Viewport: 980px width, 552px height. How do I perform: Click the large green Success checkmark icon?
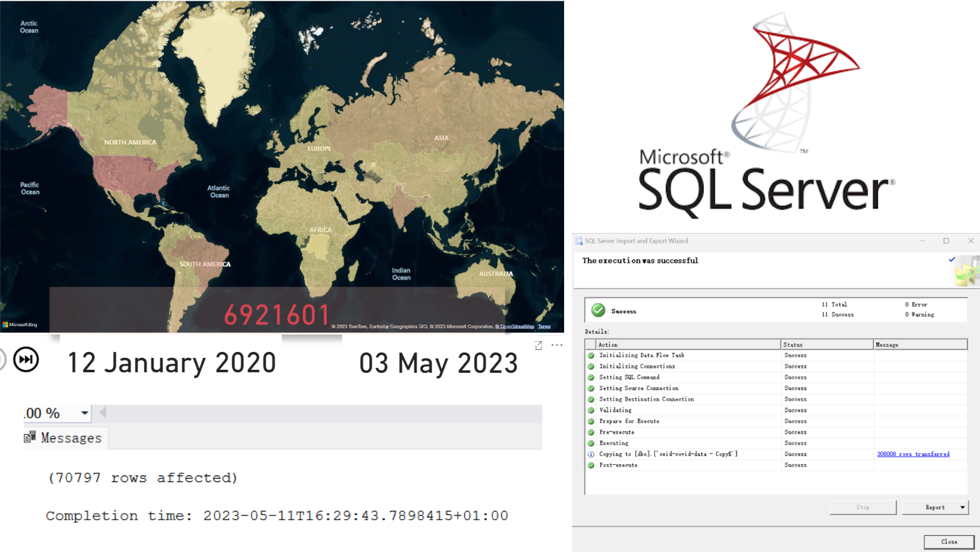click(x=598, y=310)
